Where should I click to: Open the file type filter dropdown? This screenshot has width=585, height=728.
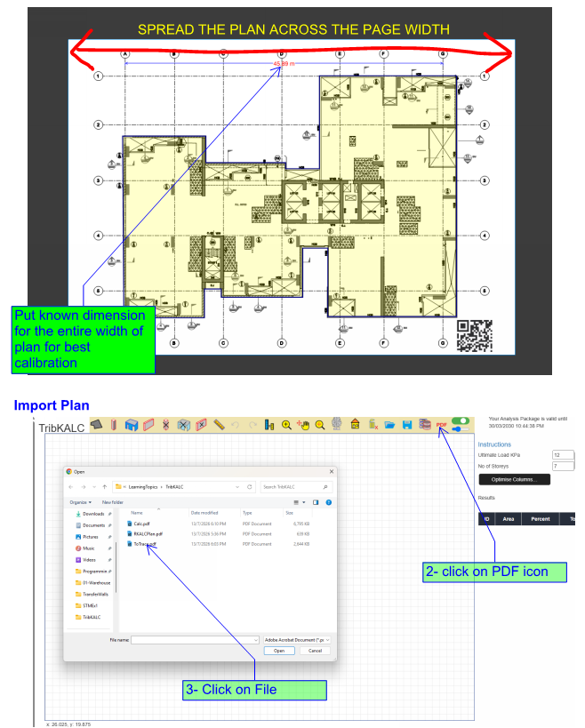(297, 640)
